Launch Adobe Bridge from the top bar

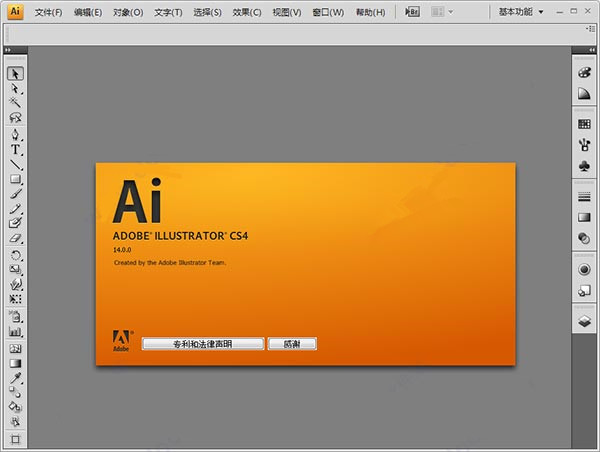(x=413, y=12)
